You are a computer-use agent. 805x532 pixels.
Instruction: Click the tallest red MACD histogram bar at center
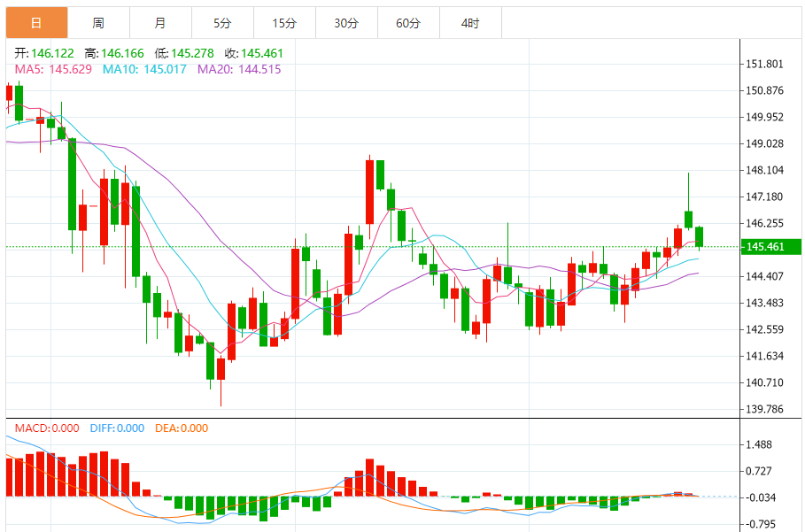point(369,478)
